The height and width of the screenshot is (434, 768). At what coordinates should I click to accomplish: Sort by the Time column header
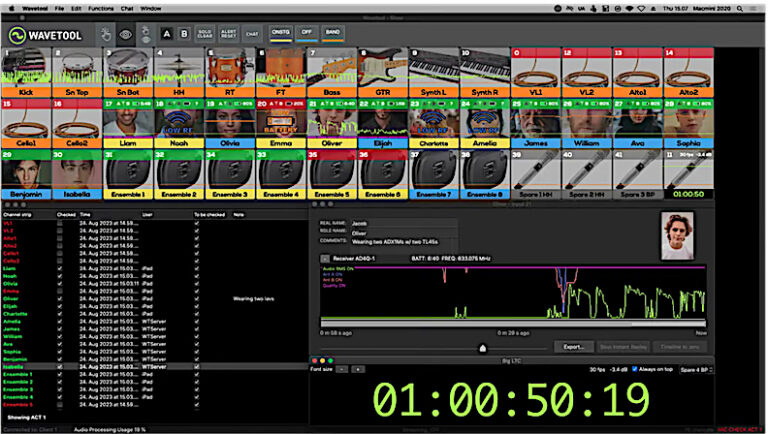tap(85, 215)
